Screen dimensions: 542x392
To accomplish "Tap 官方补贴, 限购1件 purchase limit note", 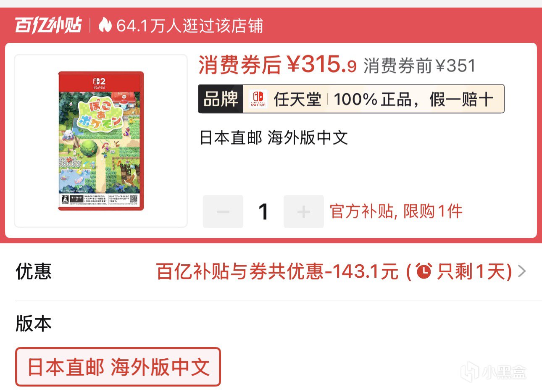I will click(396, 211).
